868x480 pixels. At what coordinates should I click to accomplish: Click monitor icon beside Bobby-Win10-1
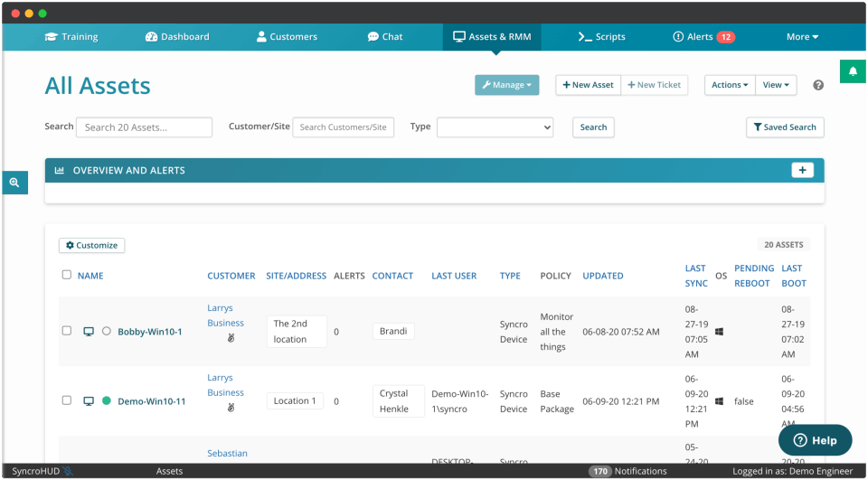click(89, 332)
